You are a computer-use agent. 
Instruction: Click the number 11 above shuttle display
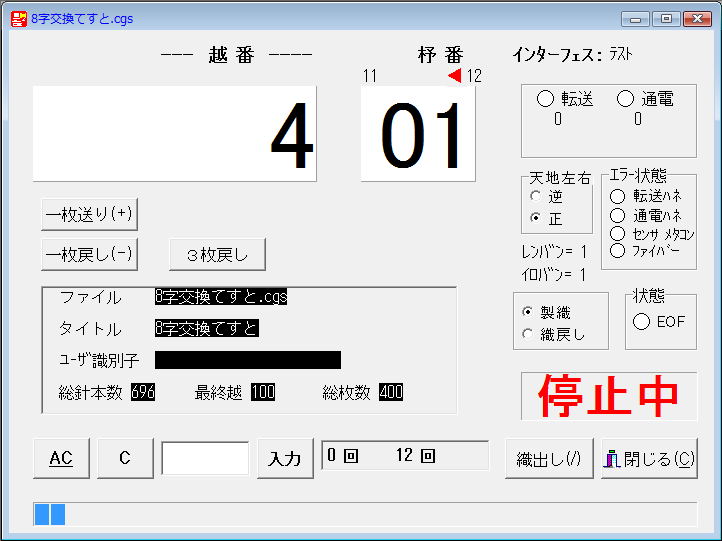point(370,76)
